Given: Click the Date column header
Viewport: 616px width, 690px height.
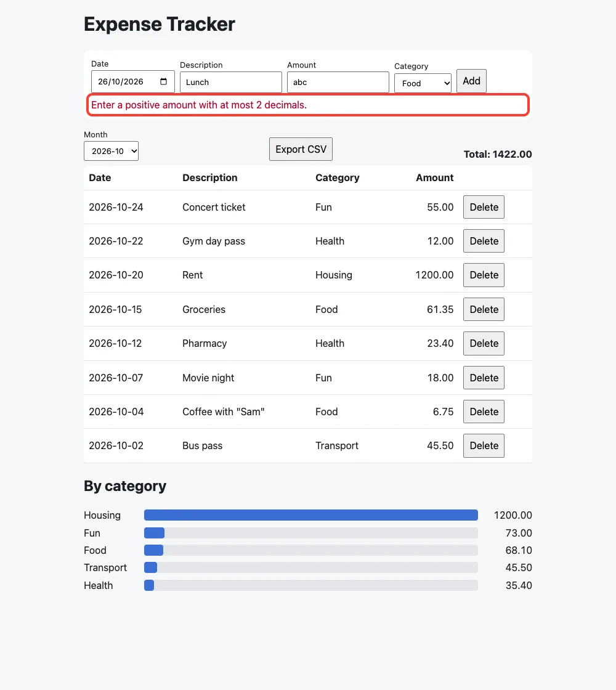Looking at the screenshot, I should pos(100,178).
